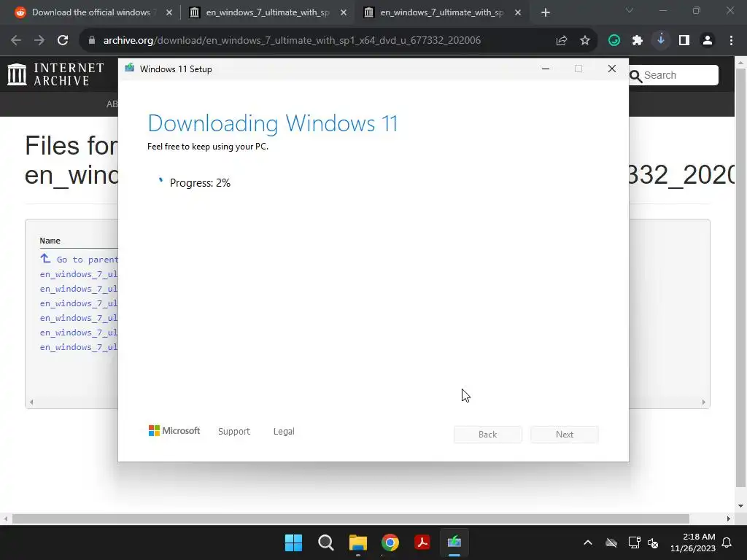Open the taskbar clock and date

693,542
